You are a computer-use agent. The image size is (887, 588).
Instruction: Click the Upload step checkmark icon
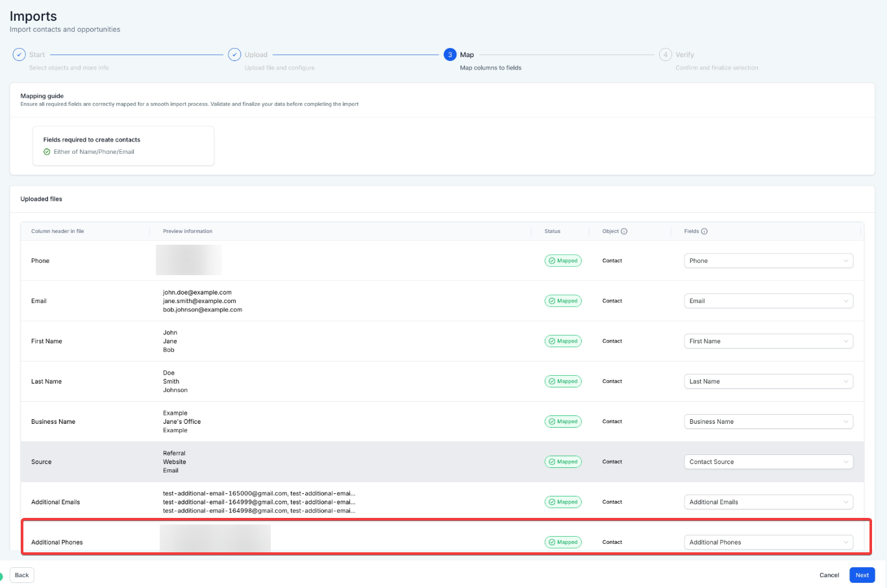pyautogui.click(x=234, y=55)
